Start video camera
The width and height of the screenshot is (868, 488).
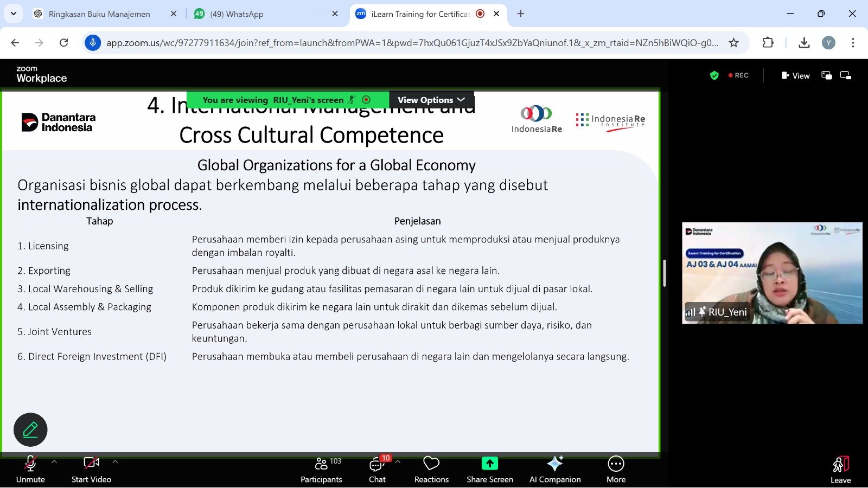[x=91, y=470]
